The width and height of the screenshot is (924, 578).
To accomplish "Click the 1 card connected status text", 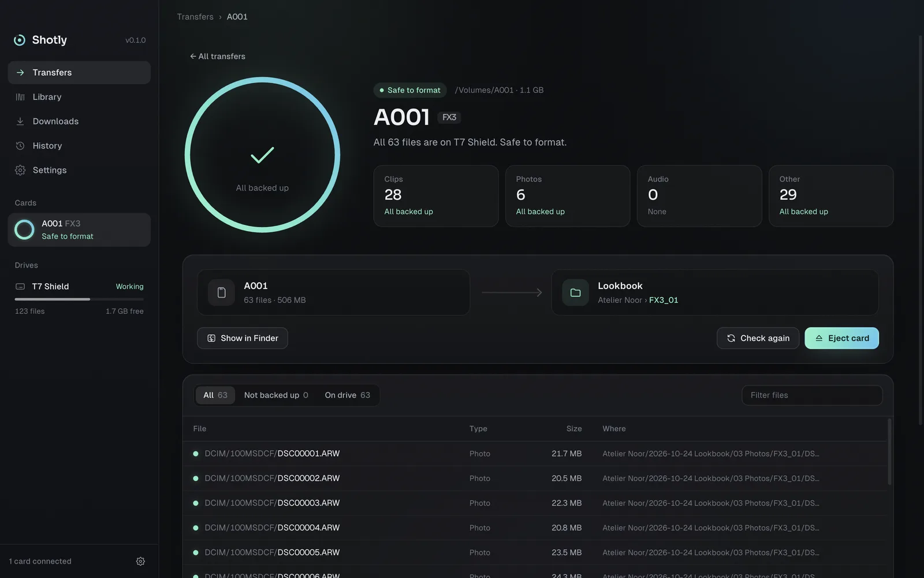I will [40, 561].
